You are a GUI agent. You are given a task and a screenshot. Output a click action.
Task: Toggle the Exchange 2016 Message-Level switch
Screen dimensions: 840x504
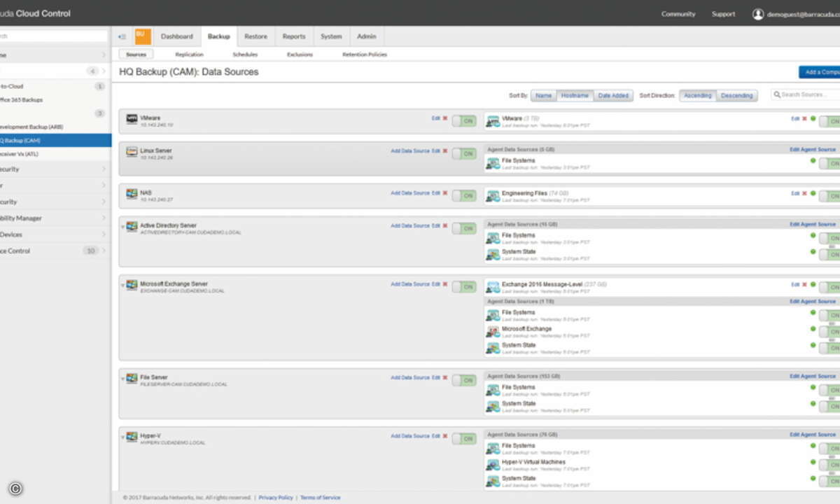[829, 288]
